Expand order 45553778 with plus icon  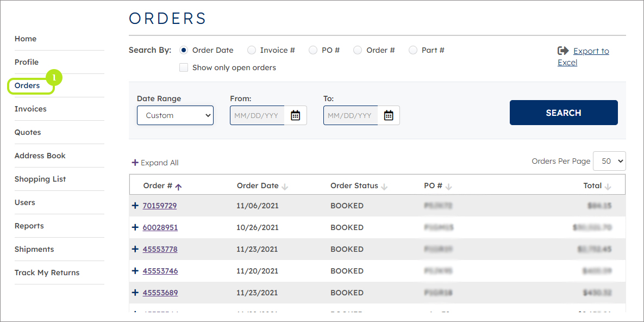coord(135,249)
